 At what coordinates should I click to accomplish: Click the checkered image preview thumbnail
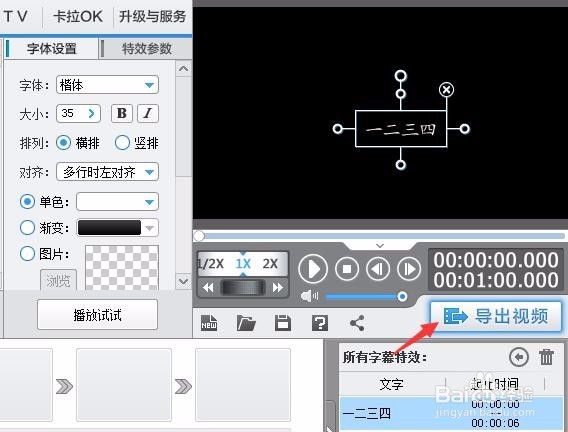[122, 268]
